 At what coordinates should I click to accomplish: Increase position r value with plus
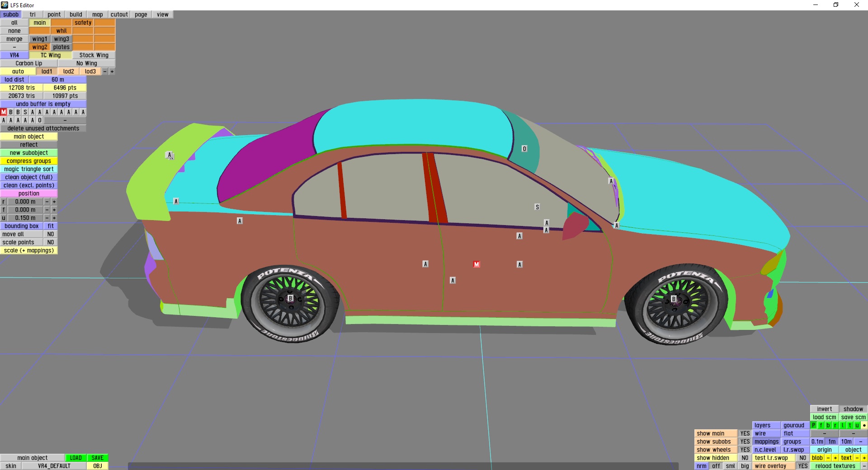click(54, 202)
